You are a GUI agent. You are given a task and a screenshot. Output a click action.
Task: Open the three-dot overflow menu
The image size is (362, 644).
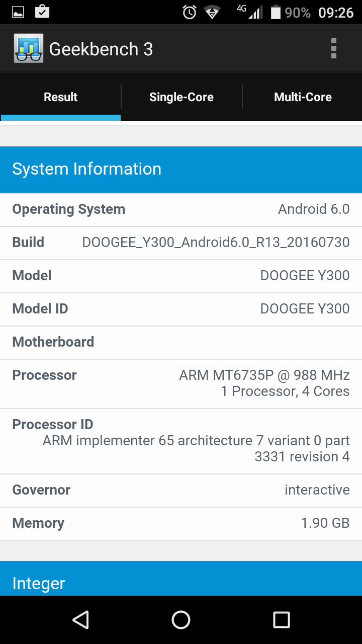tap(333, 49)
